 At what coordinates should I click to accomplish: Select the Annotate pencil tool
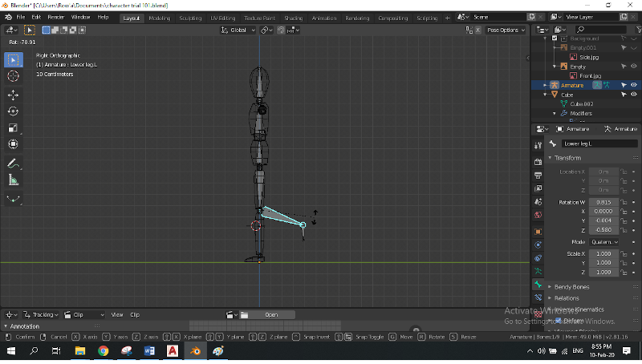(14, 164)
